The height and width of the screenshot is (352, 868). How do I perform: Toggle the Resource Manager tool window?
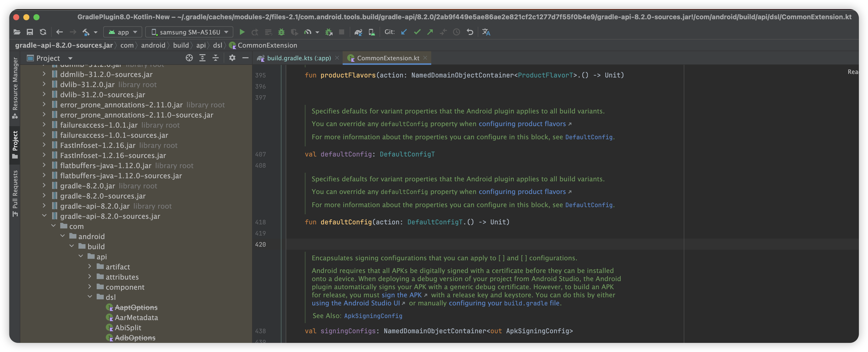[15, 88]
